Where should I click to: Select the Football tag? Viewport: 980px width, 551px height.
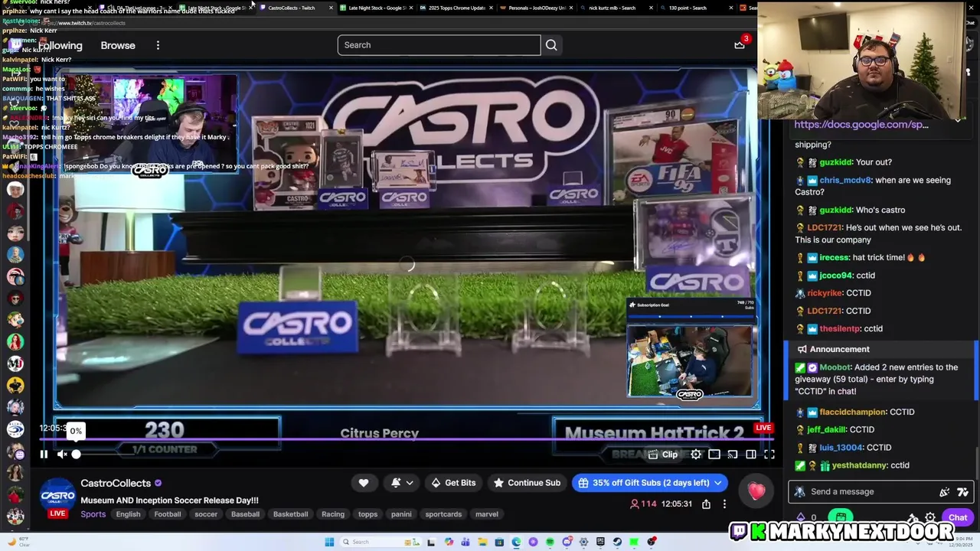point(167,514)
